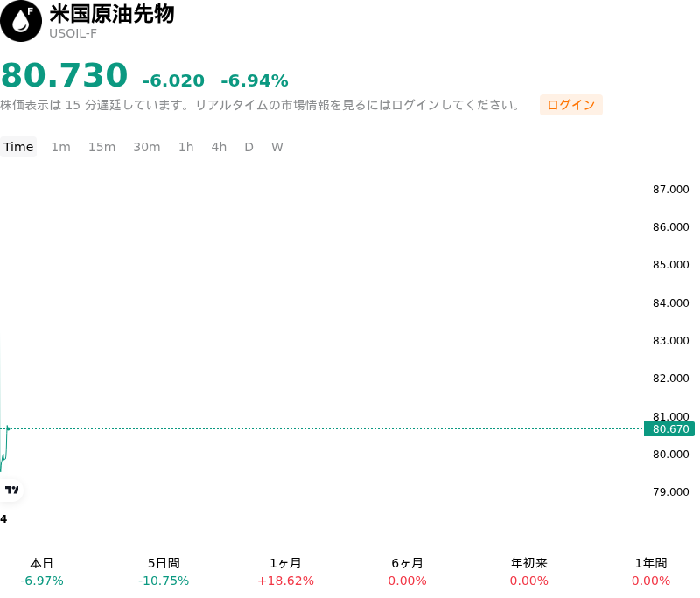Viewport: 700px width, 598px height.
Task: Select the 本日 today performance range
Action: click(41, 572)
